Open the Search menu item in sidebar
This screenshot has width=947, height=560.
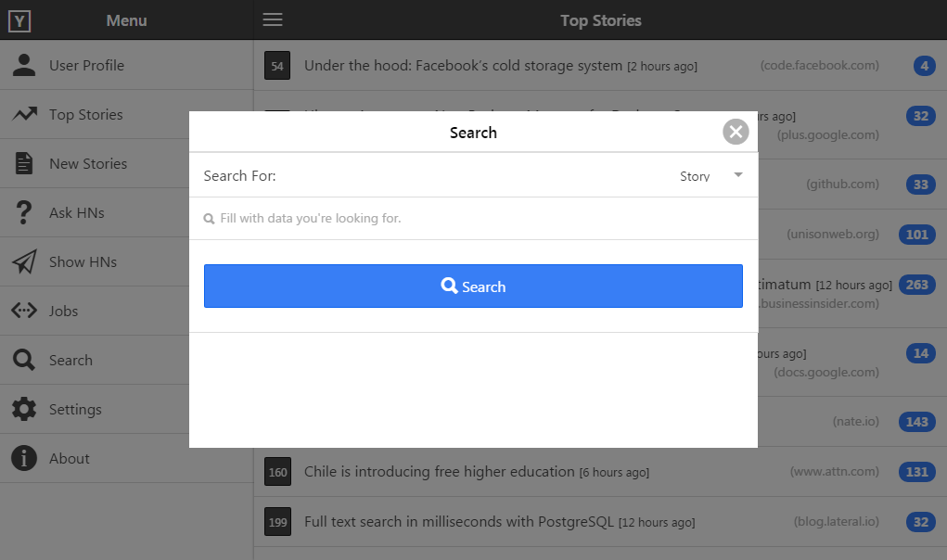[x=70, y=360]
